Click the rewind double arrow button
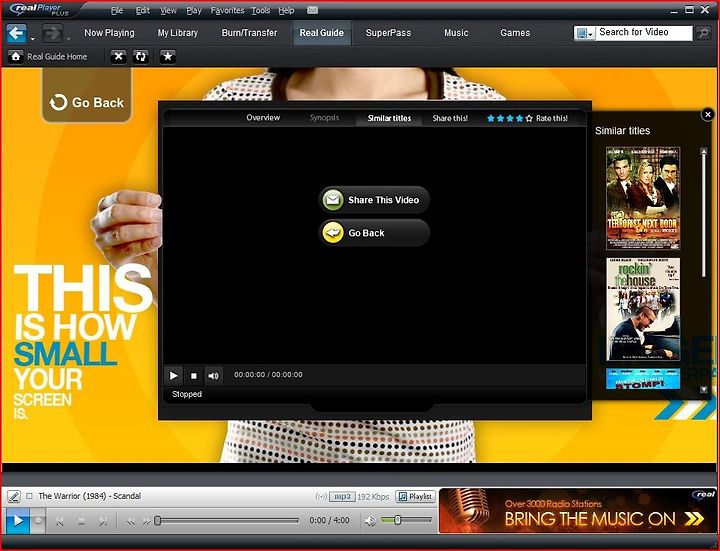 point(131,521)
